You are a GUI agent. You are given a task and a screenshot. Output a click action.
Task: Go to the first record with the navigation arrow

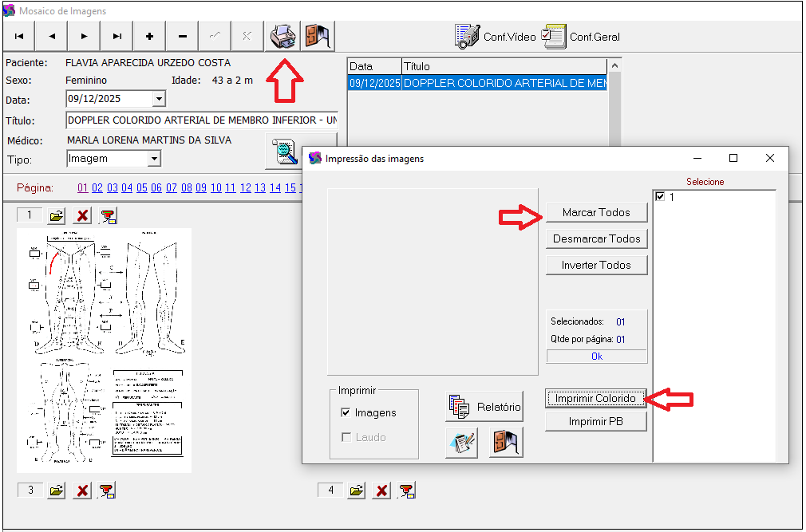click(x=19, y=36)
